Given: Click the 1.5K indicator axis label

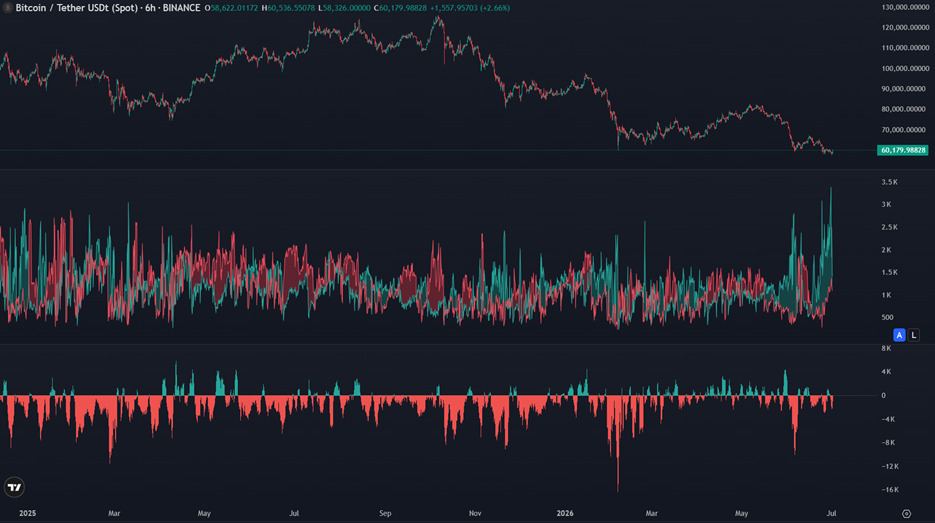Looking at the screenshot, I should [x=890, y=272].
